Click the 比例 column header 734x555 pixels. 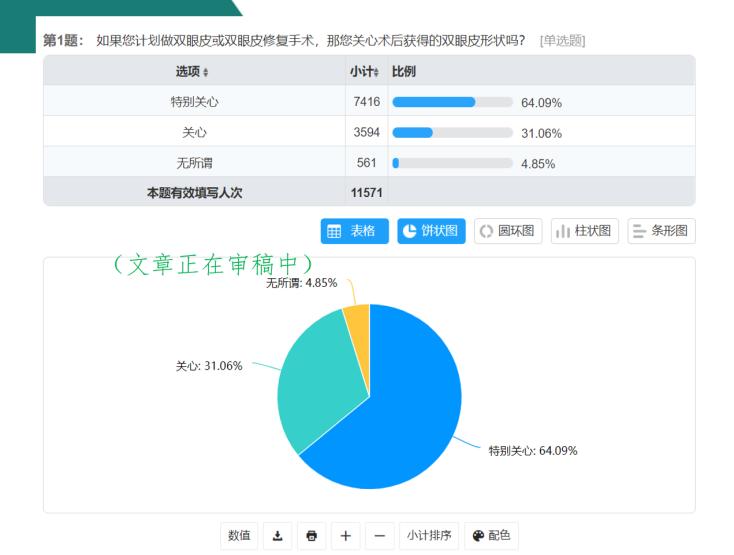(404, 72)
